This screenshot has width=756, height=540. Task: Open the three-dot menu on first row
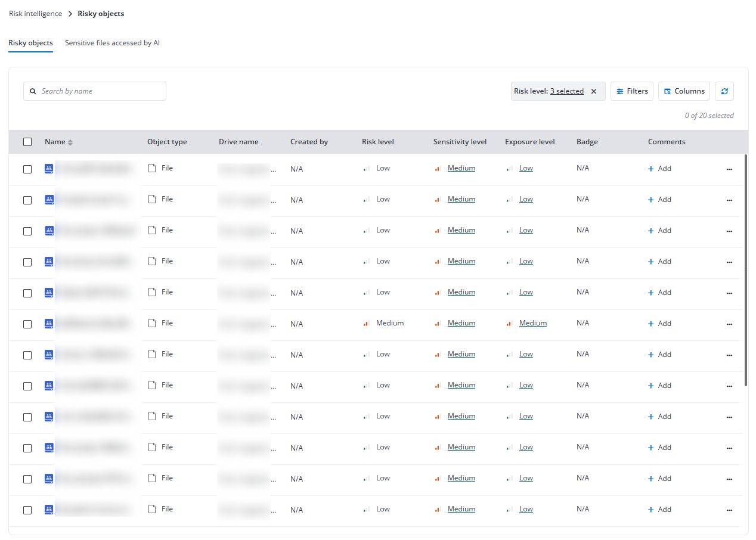click(729, 169)
